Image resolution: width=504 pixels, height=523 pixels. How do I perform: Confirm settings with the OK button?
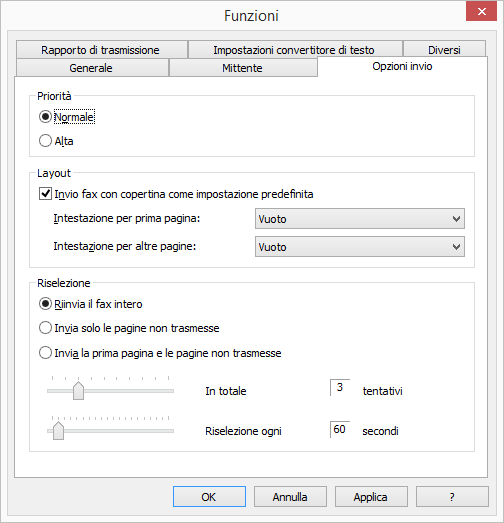(x=209, y=497)
